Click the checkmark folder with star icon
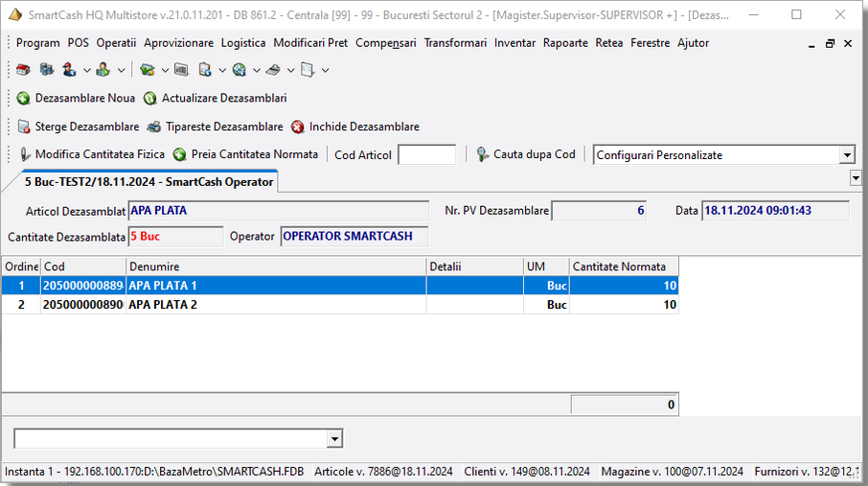The height and width of the screenshot is (486, 868). (x=148, y=70)
